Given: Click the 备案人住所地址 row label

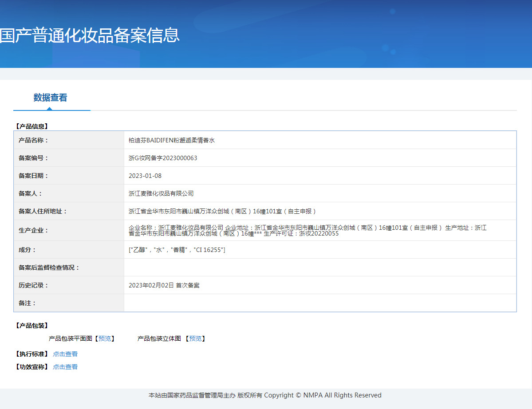Looking at the screenshot, I should click(x=43, y=211).
